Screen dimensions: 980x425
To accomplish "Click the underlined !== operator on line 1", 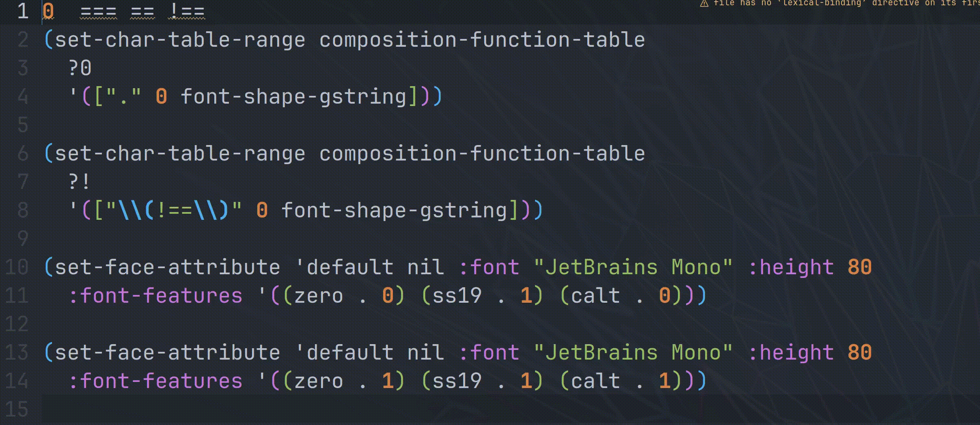I will pos(186,12).
